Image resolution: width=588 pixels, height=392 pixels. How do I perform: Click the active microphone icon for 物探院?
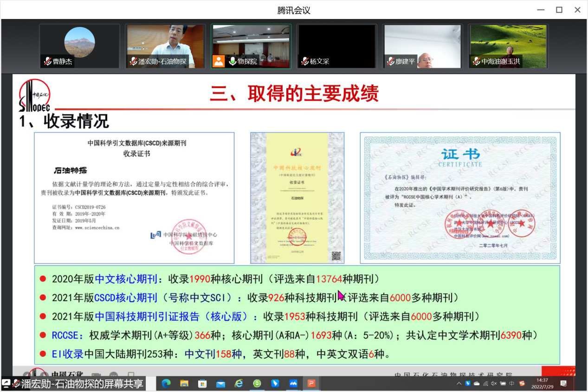point(233,61)
